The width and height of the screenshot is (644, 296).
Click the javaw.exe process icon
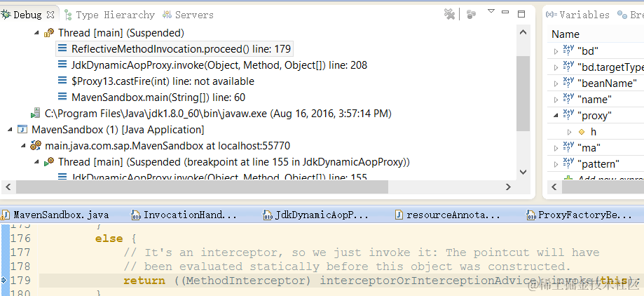point(35,114)
